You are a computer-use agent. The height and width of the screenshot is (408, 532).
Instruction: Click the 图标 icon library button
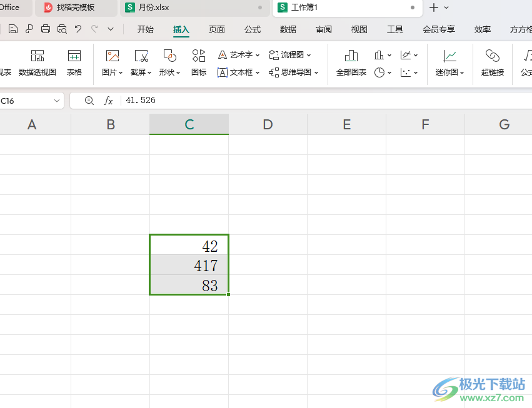coord(199,62)
